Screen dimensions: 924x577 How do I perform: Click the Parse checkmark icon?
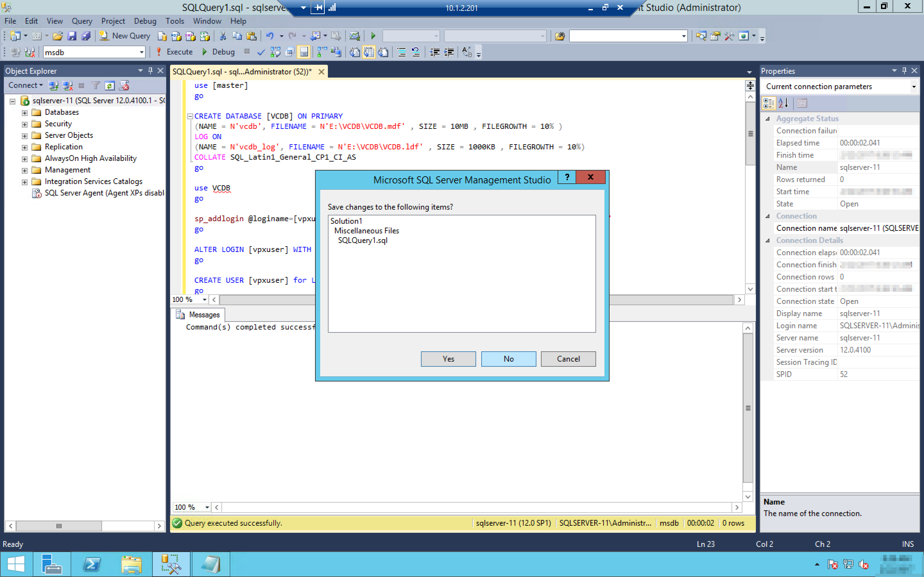point(261,52)
